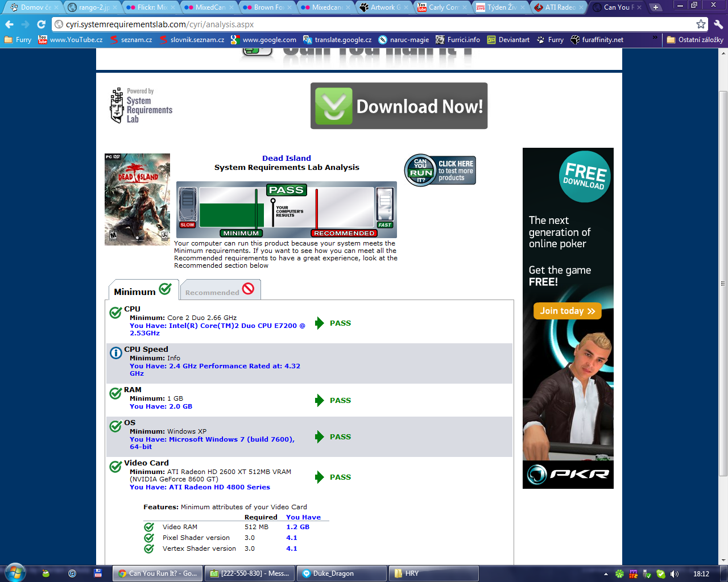Click the Can You Run It test more products badge
The width and height of the screenshot is (728, 582).
[x=440, y=171]
